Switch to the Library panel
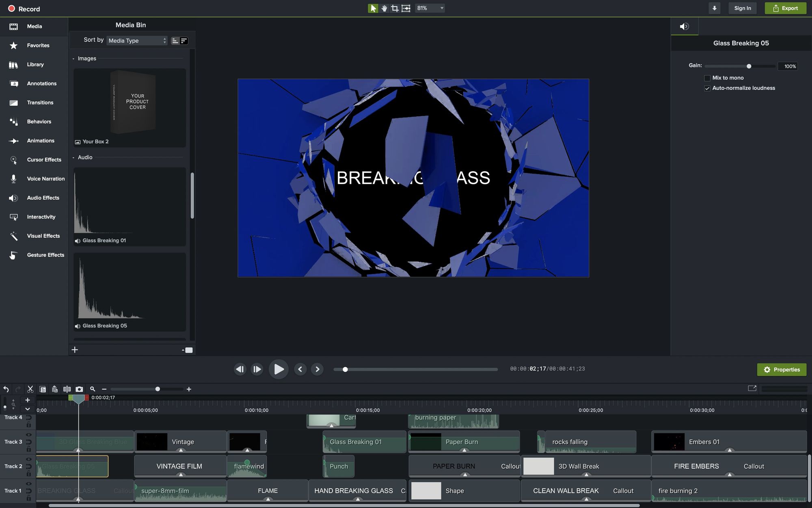812x508 pixels. pos(34,65)
